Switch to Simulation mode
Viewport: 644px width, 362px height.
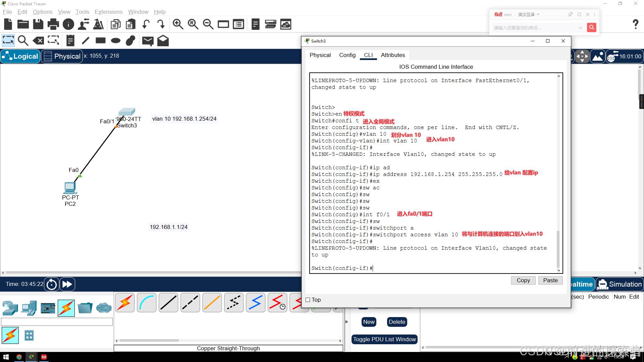(620, 284)
